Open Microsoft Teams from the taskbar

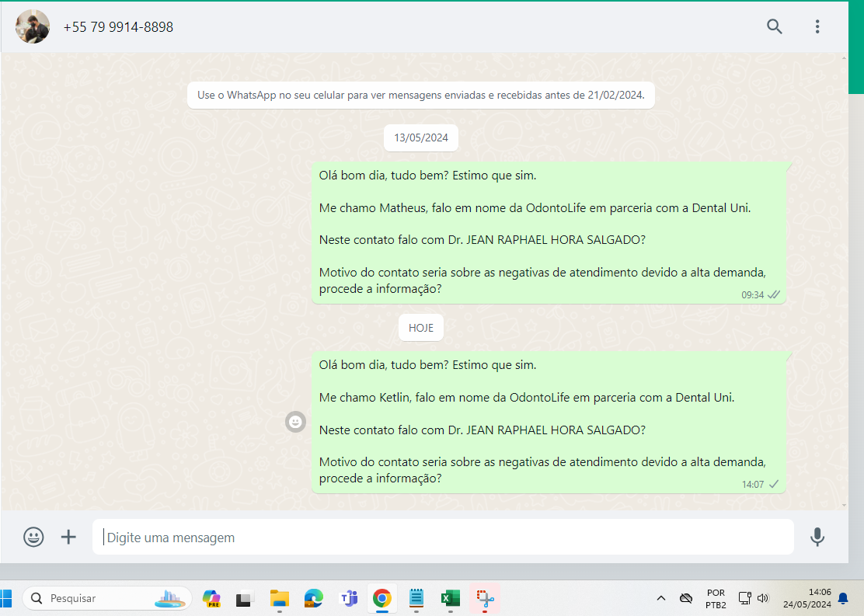348,598
